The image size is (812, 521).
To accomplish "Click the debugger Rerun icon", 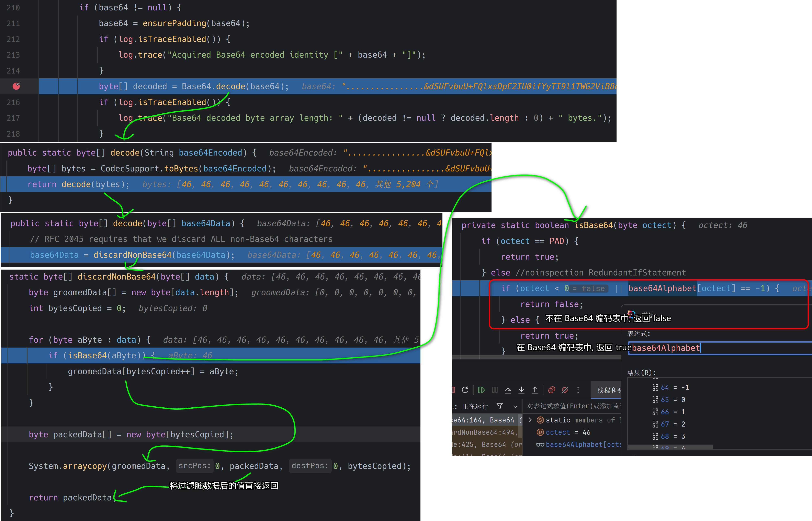I will point(465,390).
